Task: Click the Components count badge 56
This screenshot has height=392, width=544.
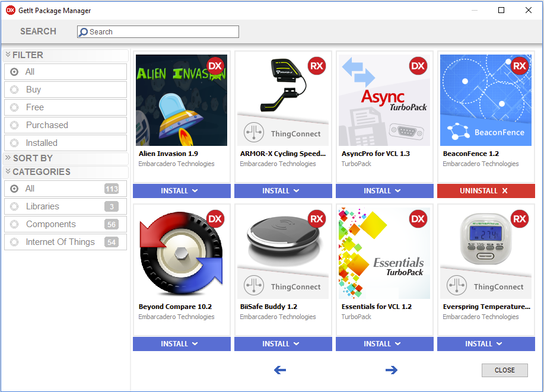Action: tap(112, 224)
